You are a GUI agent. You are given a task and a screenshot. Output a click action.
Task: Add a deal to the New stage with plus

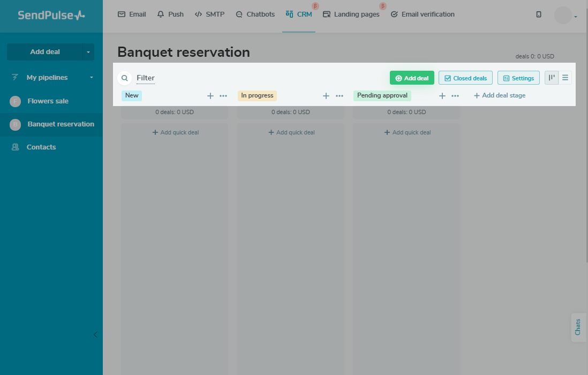point(210,96)
